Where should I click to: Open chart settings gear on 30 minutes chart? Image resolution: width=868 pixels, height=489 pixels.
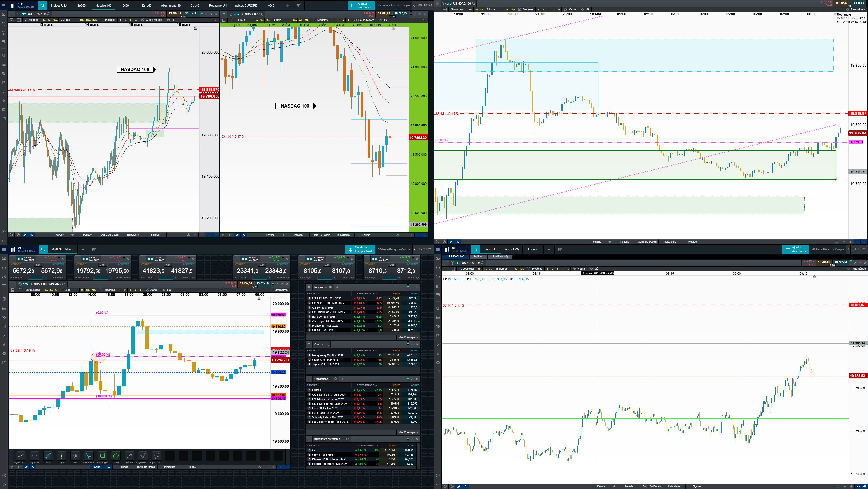215,20
